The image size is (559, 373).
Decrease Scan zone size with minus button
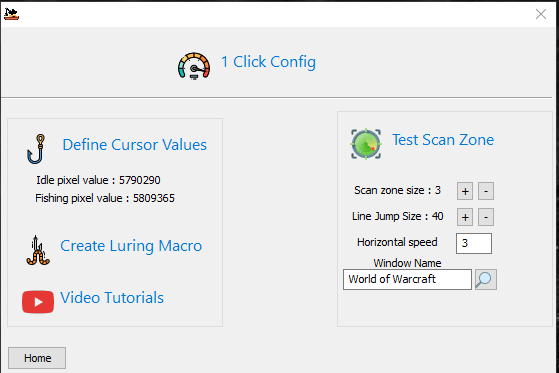[x=486, y=191]
